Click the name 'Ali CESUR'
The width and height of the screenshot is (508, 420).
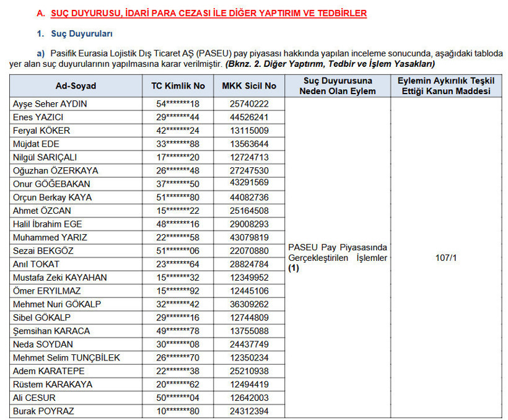[x=34, y=398]
